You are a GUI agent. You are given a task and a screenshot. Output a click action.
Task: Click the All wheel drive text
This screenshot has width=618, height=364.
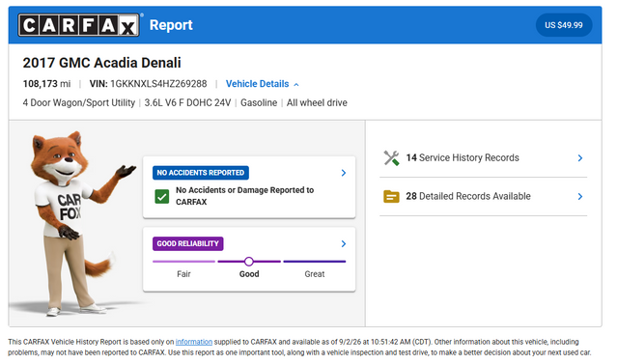(317, 102)
